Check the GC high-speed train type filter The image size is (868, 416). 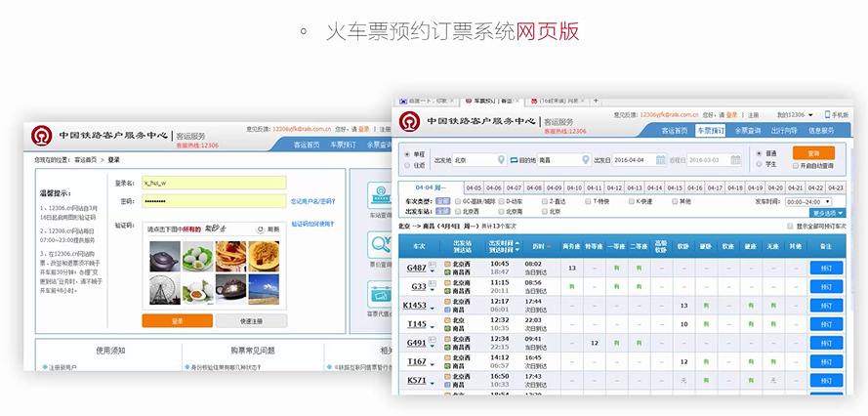458,201
